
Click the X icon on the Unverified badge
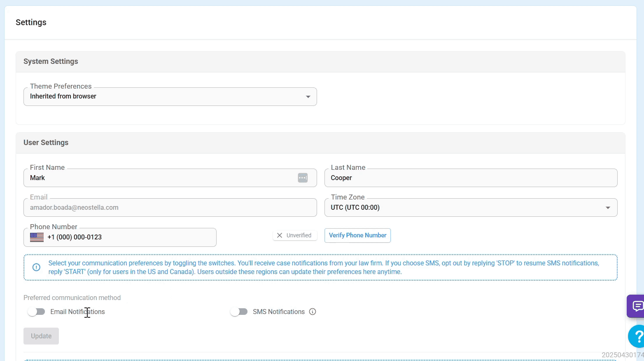(x=280, y=235)
